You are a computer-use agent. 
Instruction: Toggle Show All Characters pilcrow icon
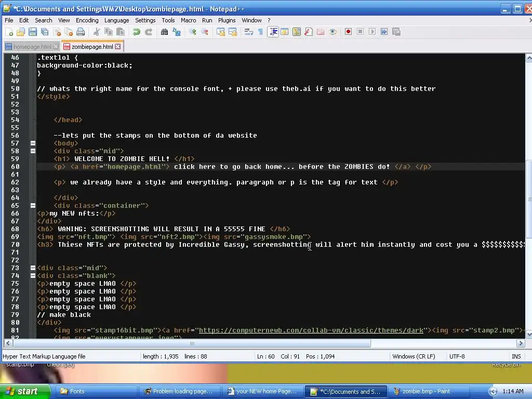(x=261, y=32)
